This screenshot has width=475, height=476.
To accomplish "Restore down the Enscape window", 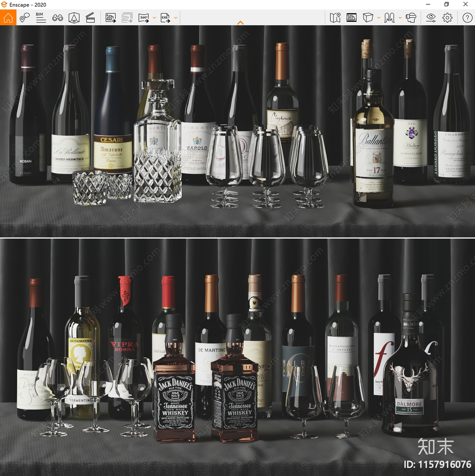I will point(446,4).
